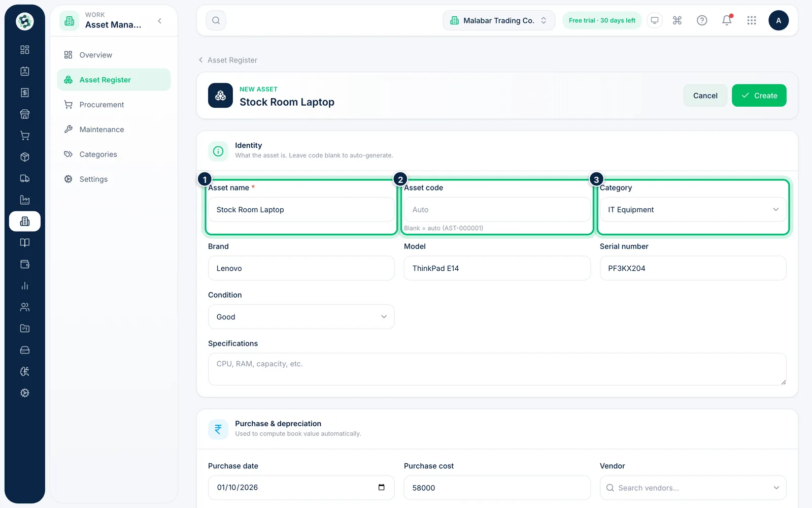Click the Create button

point(759,96)
